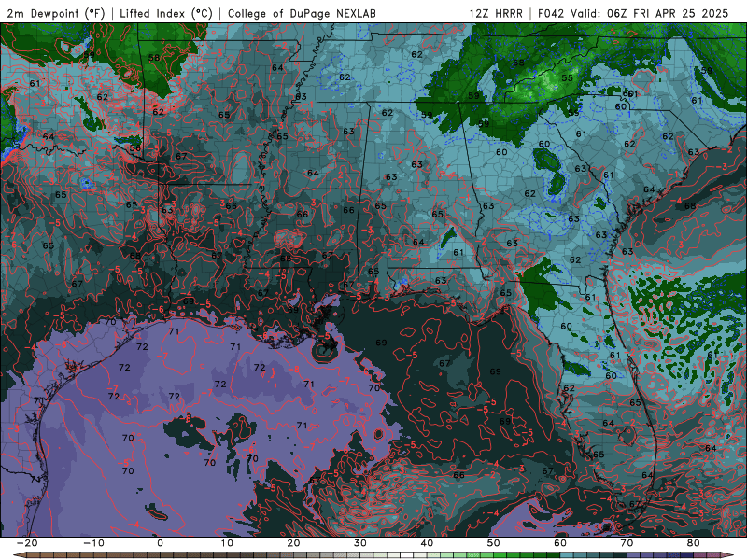747x560 pixels.
Task: Click the right arrow end of color bar
Action: 728,555
